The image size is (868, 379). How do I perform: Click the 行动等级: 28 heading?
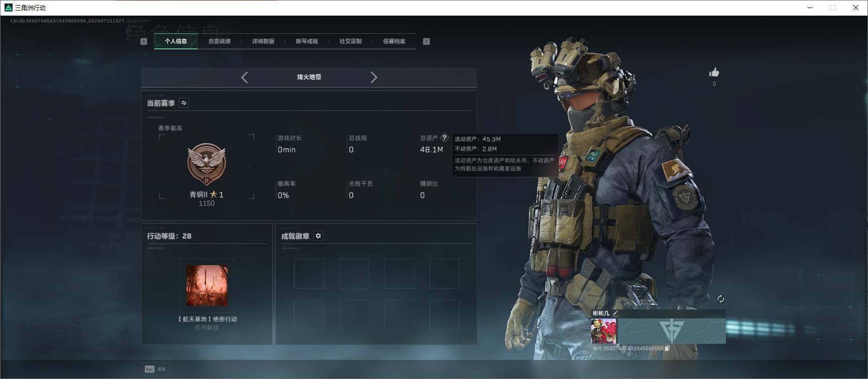point(169,236)
